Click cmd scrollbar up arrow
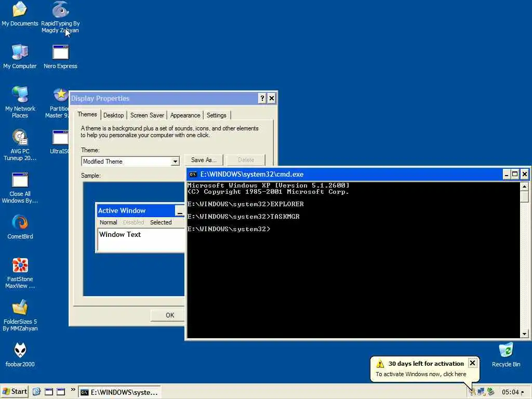 tap(525, 187)
